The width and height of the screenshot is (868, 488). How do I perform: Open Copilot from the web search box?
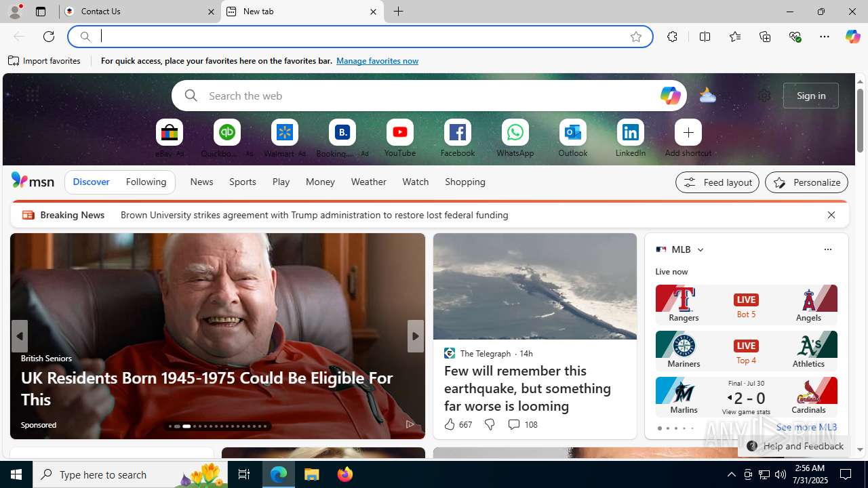point(670,96)
